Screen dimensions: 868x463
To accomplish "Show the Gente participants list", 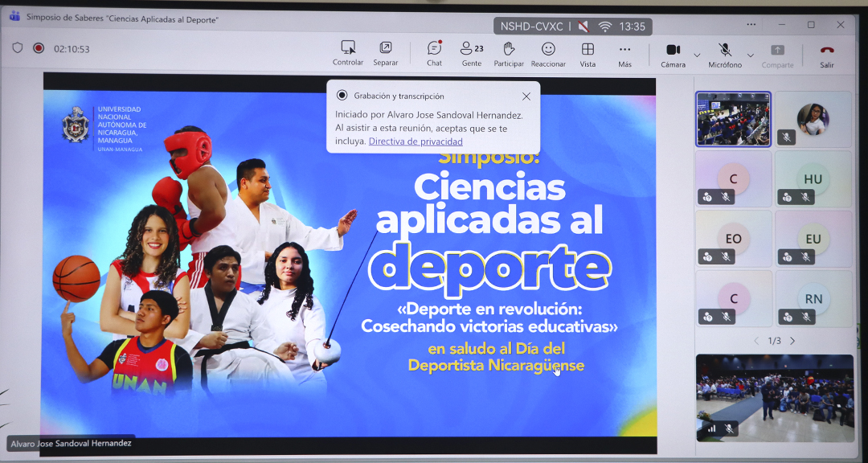I will click(x=471, y=53).
